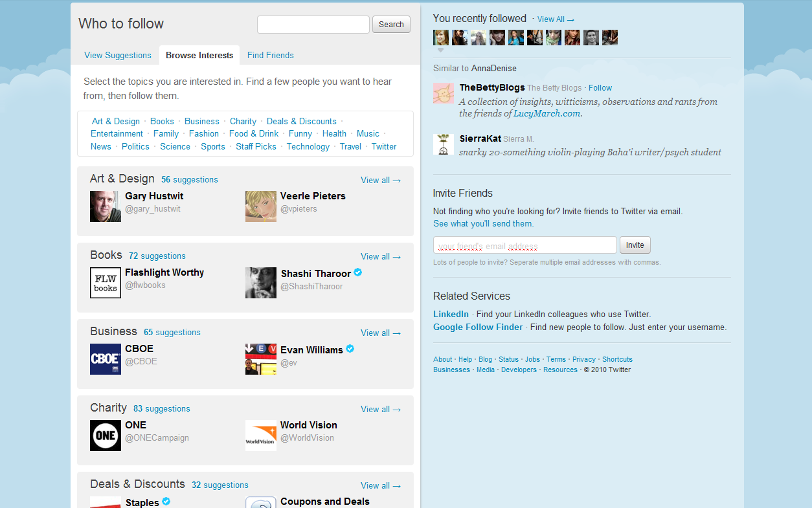Select the Staff Picks topic
Screen dimensions: 812x508
pos(256,146)
